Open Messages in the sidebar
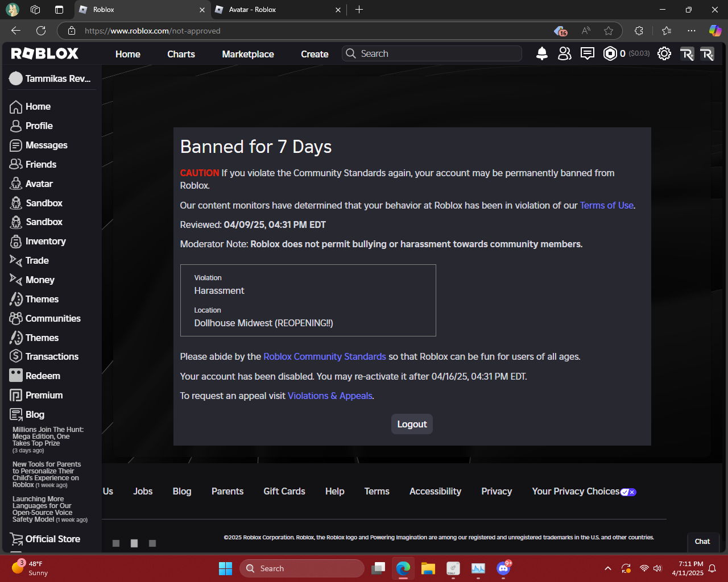 pos(39,145)
